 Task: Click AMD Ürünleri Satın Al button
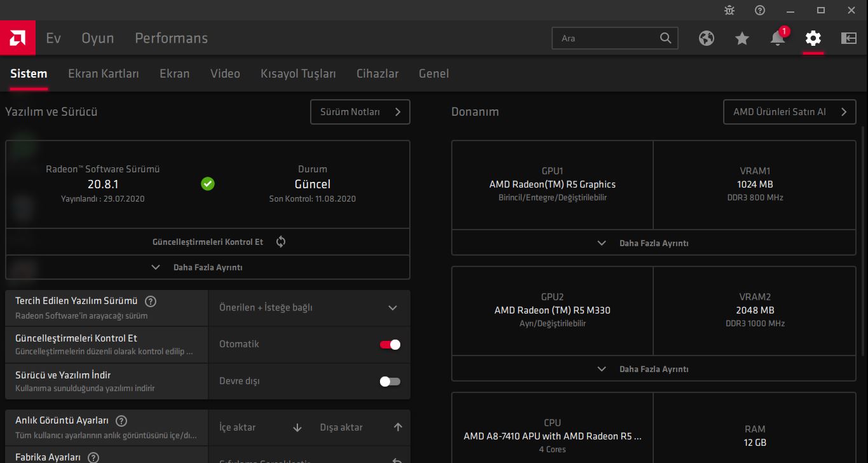point(790,112)
